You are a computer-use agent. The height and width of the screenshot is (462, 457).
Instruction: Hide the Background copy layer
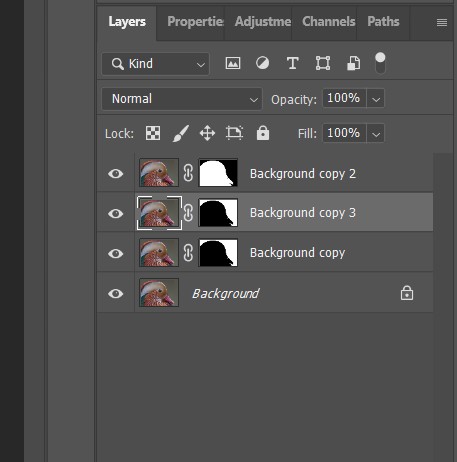pyautogui.click(x=116, y=253)
